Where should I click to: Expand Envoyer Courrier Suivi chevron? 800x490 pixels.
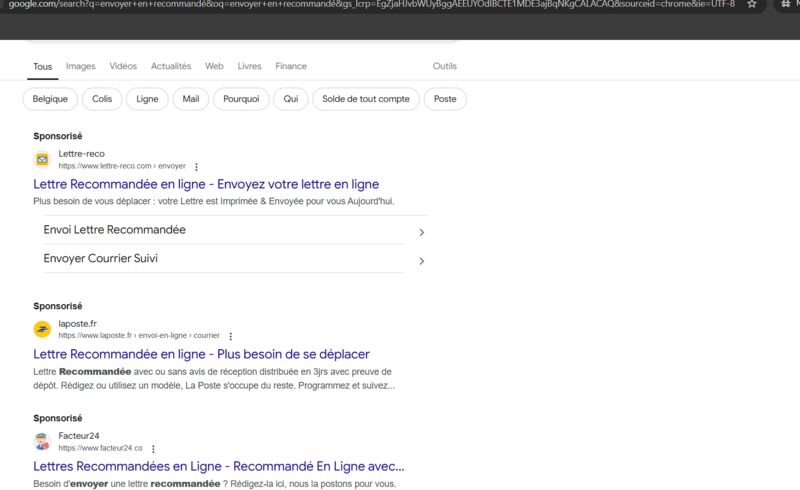point(421,261)
